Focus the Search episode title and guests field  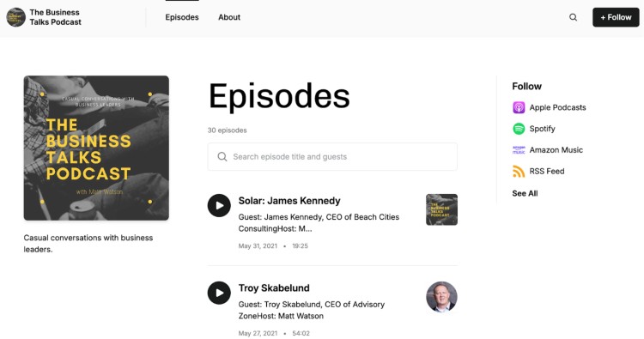pos(332,157)
